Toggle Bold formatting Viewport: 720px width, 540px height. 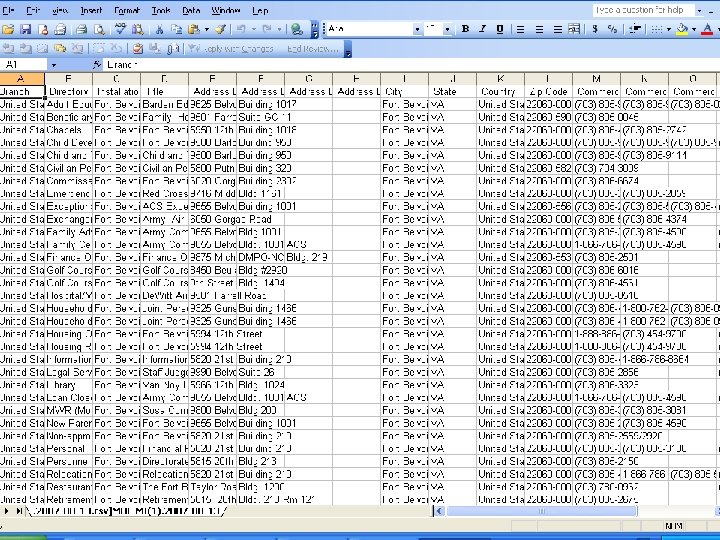point(465,29)
